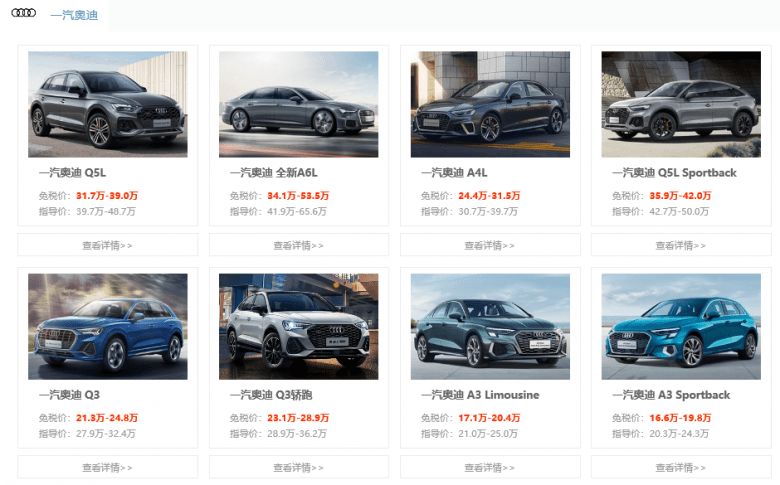Click 查看详情 under A4L
Screen dimensions: 780x485
(x=490, y=245)
